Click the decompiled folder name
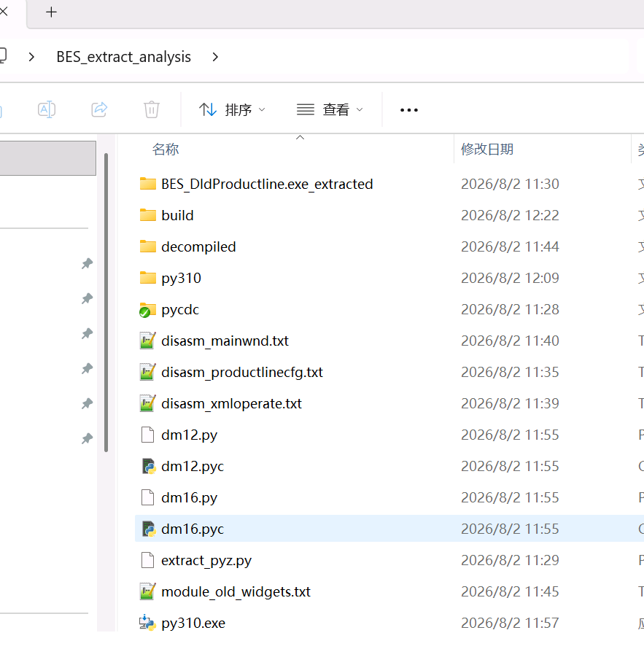Image resolution: width=644 pixels, height=649 pixels. (x=198, y=246)
